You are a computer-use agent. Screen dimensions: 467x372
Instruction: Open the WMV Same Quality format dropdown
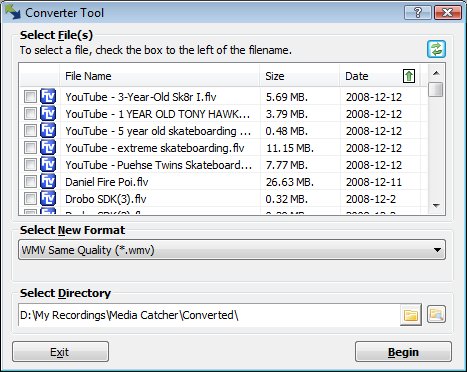[232, 250]
